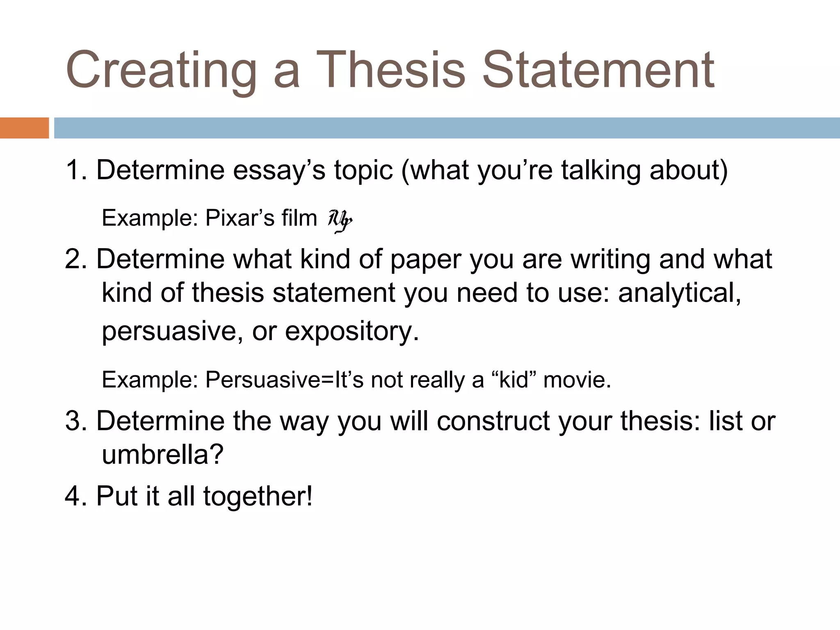Select the stylized Up film title glyph

(x=340, y=221)
